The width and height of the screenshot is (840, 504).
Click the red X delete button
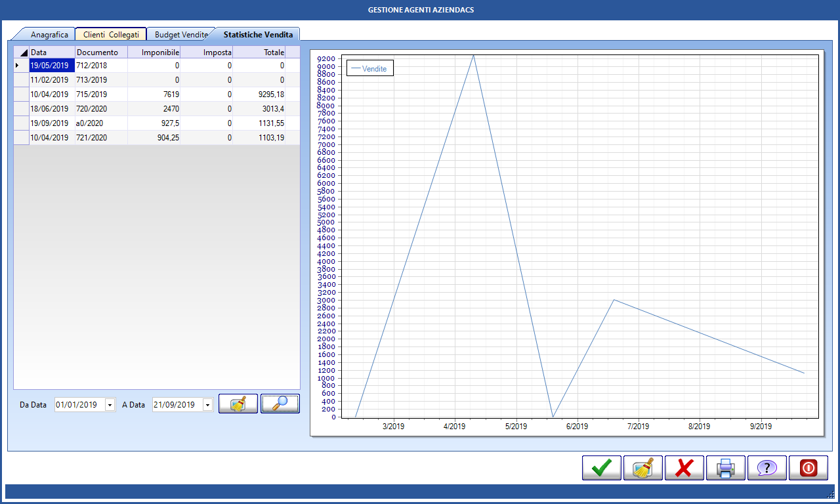(x=684, y=468)
